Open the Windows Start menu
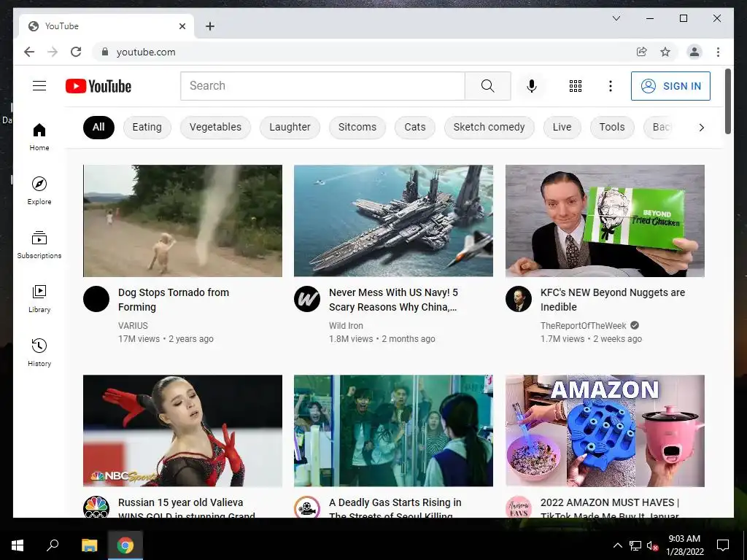This screenshot has width=747, height=560. coord(18,545)
